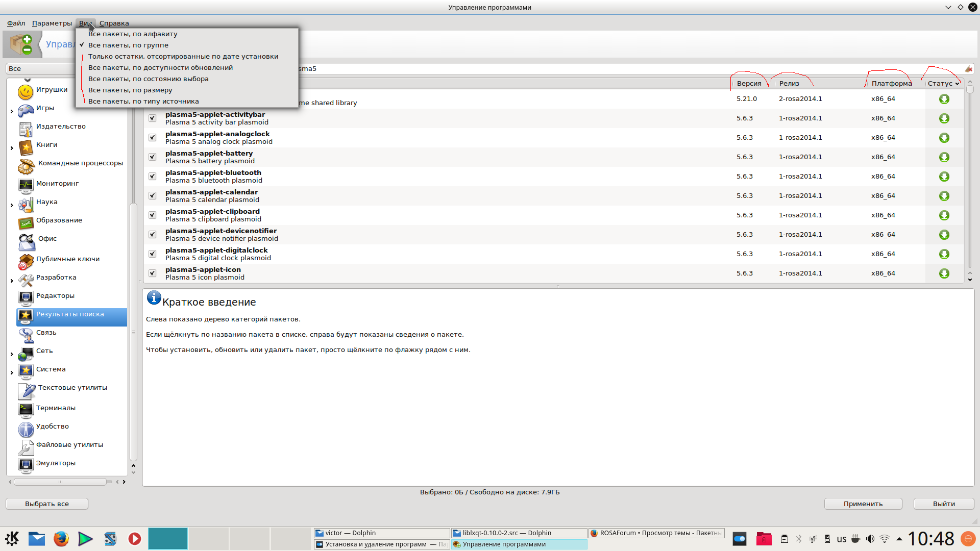980x551 pixels.
Task: Toggle the plasma5-applet-calendar checkbox
Action: pyautogui.click(x=152, y=196)
